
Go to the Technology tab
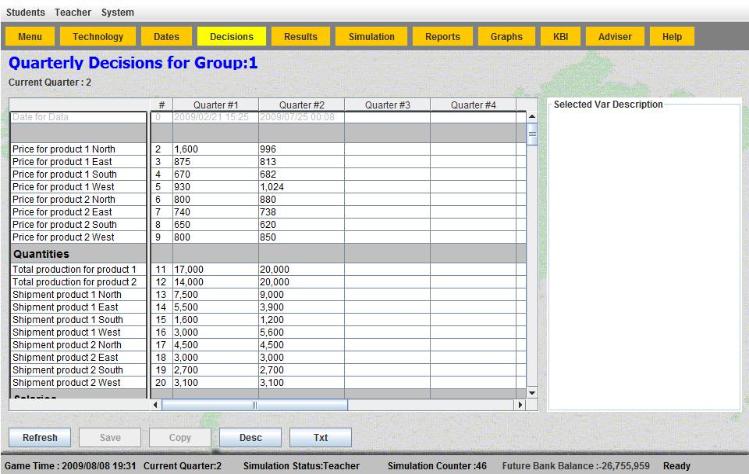98,37
